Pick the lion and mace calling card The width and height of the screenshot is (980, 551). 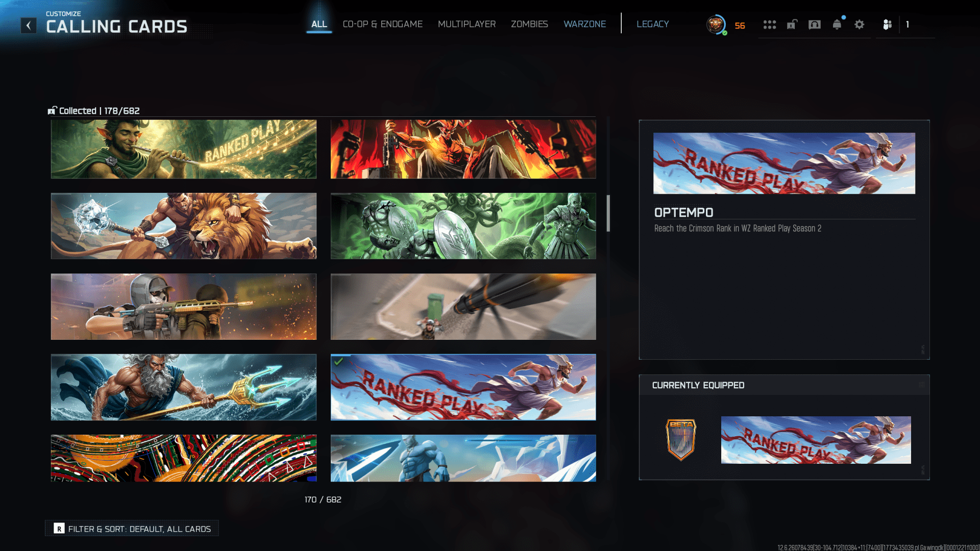tap(183, 226)
